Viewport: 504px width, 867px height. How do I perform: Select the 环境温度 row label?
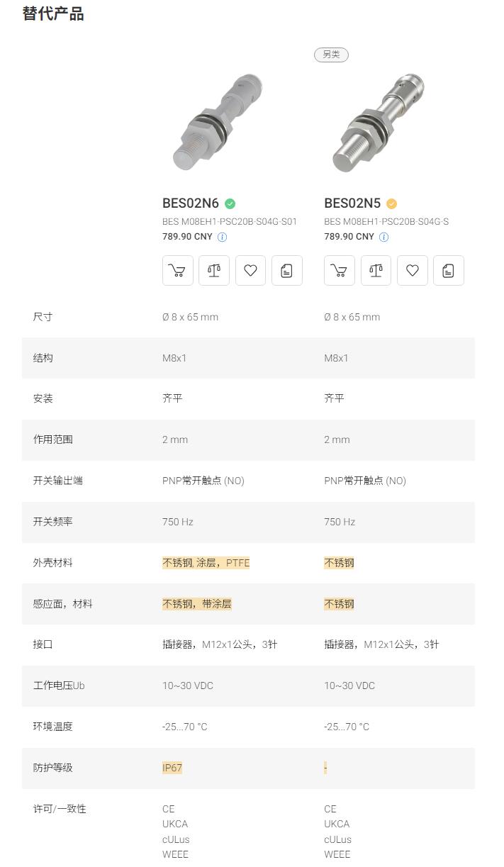click(53, 727)
